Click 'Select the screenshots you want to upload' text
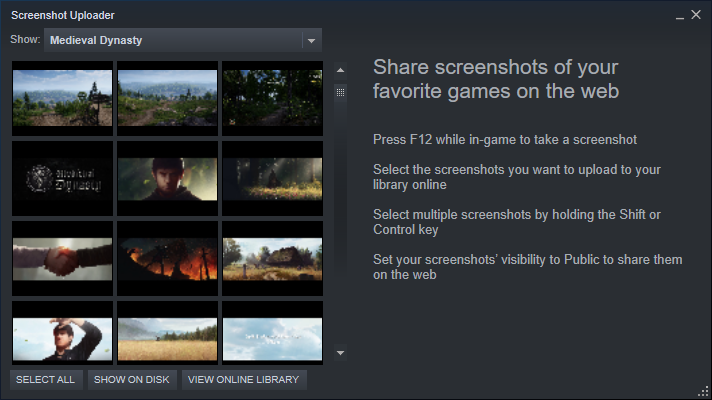 517,177
